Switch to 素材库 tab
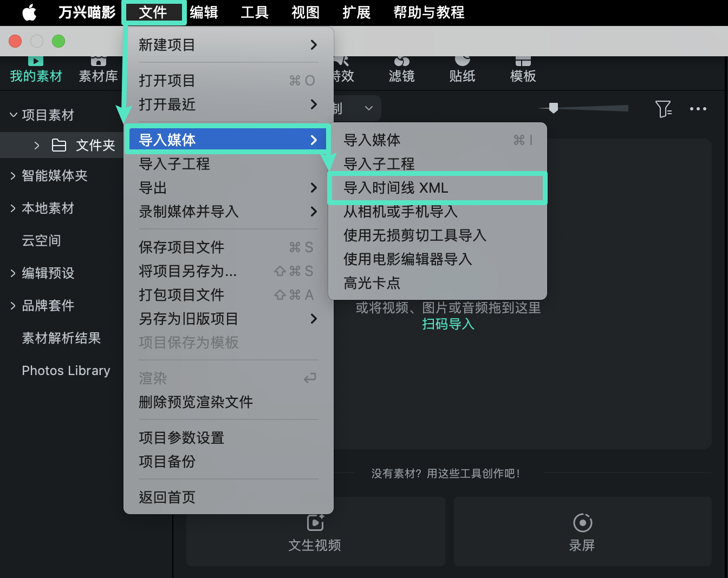728x578 pixels. (98, 69)
